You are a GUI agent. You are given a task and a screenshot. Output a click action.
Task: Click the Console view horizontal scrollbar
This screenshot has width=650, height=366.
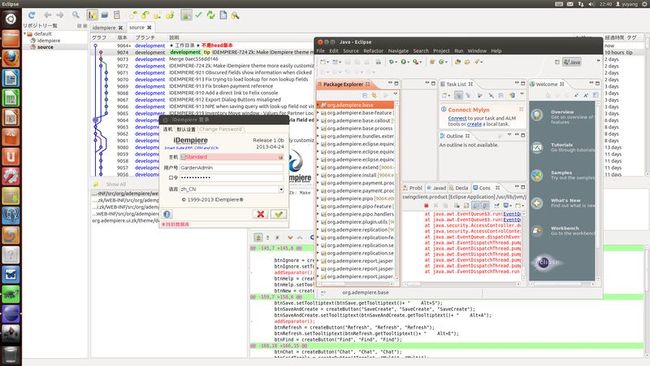click(461, 284)
